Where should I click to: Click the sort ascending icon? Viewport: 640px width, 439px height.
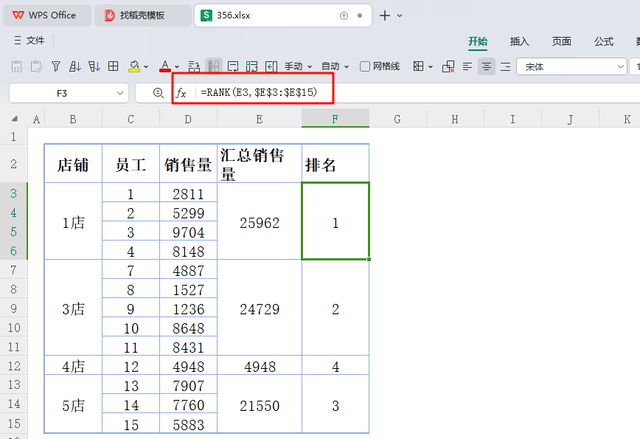(75, 66)
